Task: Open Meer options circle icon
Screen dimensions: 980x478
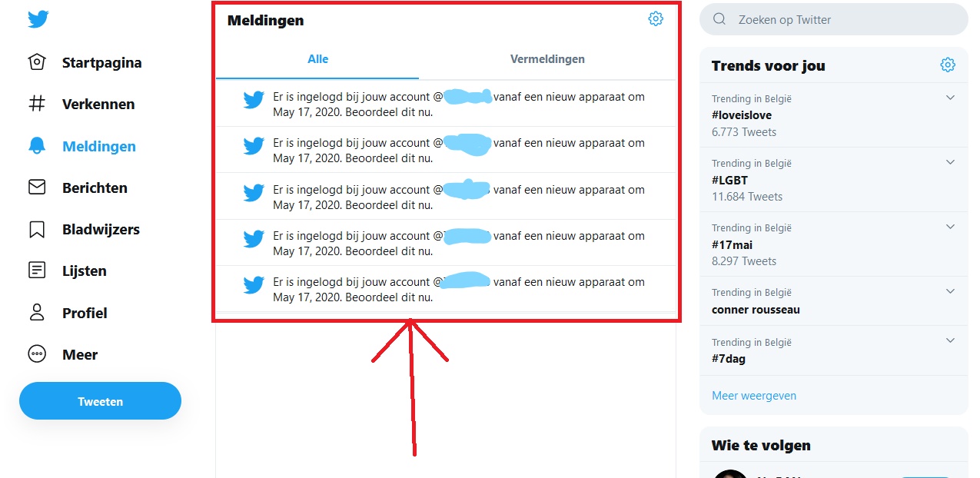Action: pyautogui.click(x=37, y=354)
